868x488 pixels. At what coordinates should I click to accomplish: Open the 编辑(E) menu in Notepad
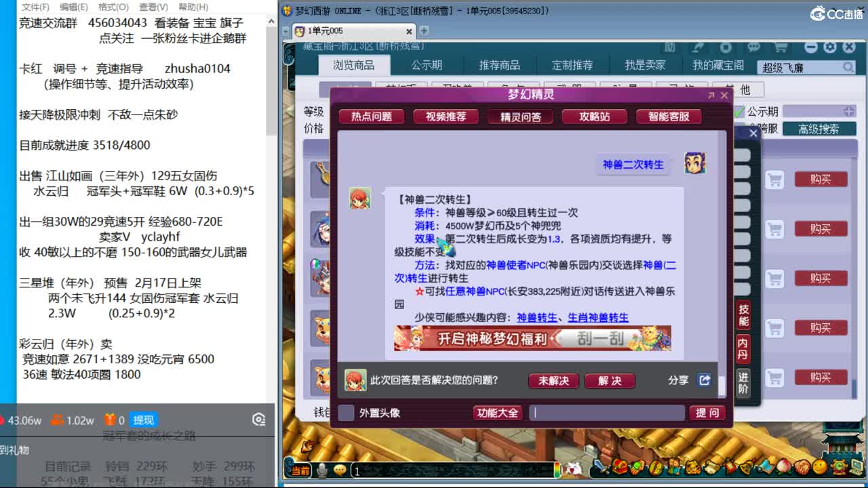73,7
